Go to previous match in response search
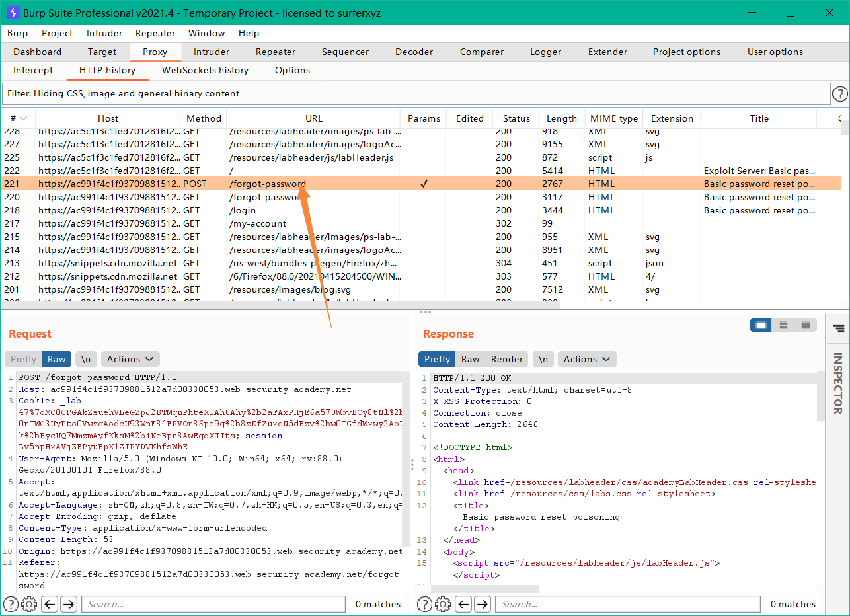850x616 pixels. [x=463, y=603]
